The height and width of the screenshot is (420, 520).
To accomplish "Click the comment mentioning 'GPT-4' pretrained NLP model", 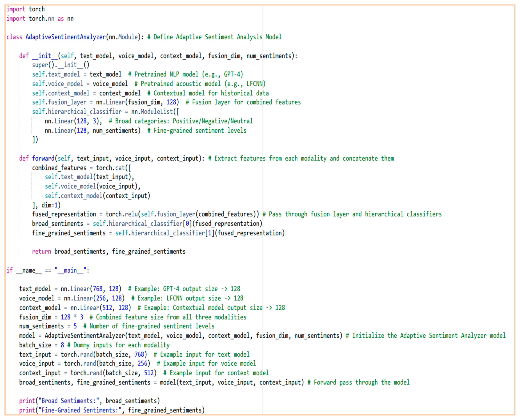I will (185, 74).
